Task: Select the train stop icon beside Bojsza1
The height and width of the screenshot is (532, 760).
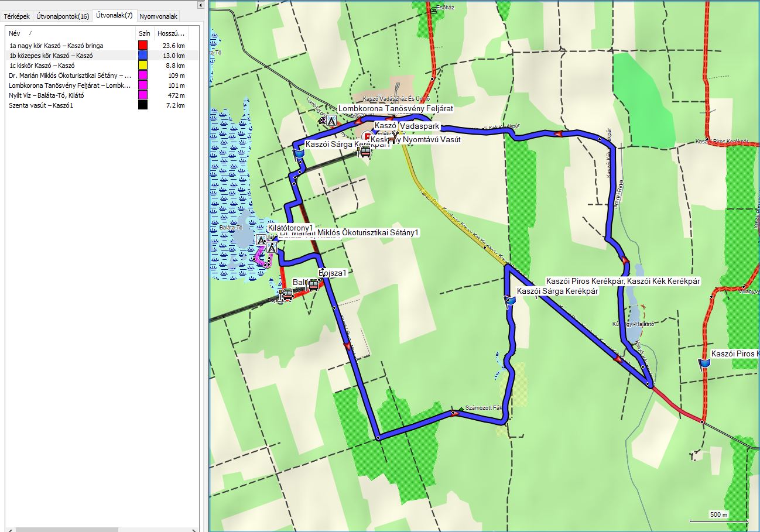Action: (x=313, y=284)
